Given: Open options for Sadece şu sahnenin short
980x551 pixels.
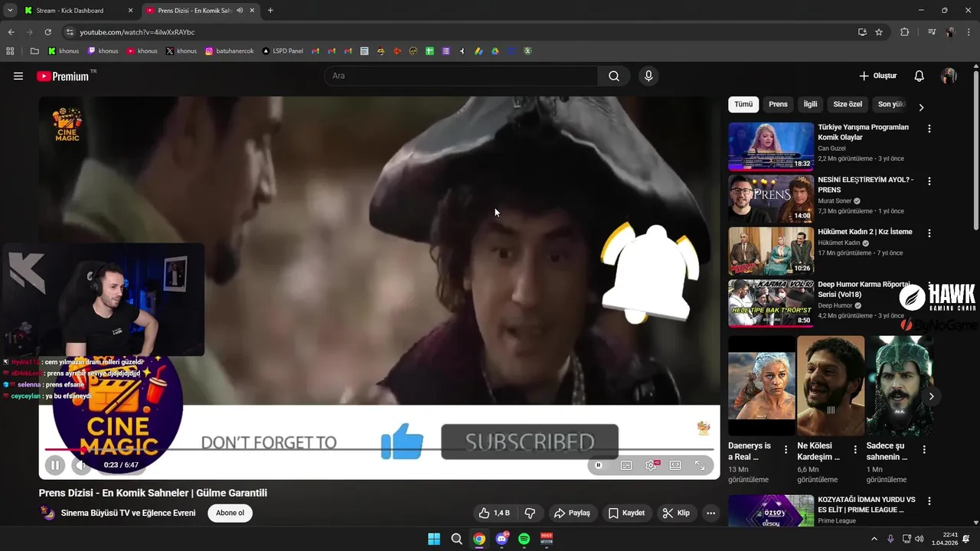Looking at the screenshot, I should 923,450.
